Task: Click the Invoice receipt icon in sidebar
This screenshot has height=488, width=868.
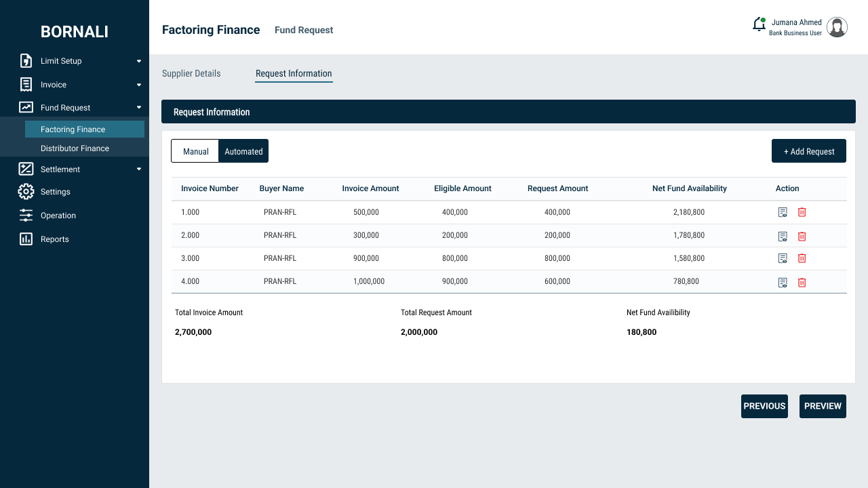Action: coord(26,85)
